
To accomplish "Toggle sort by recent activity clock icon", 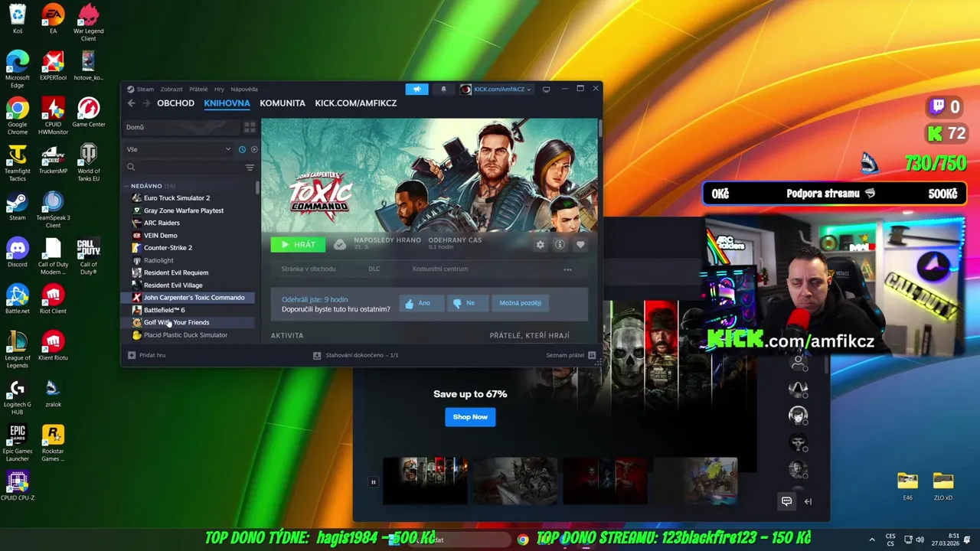I will (242, 149).
